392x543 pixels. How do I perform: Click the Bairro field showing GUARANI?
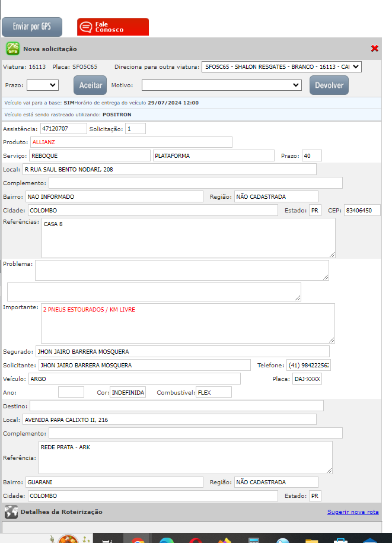coord(114,482)
